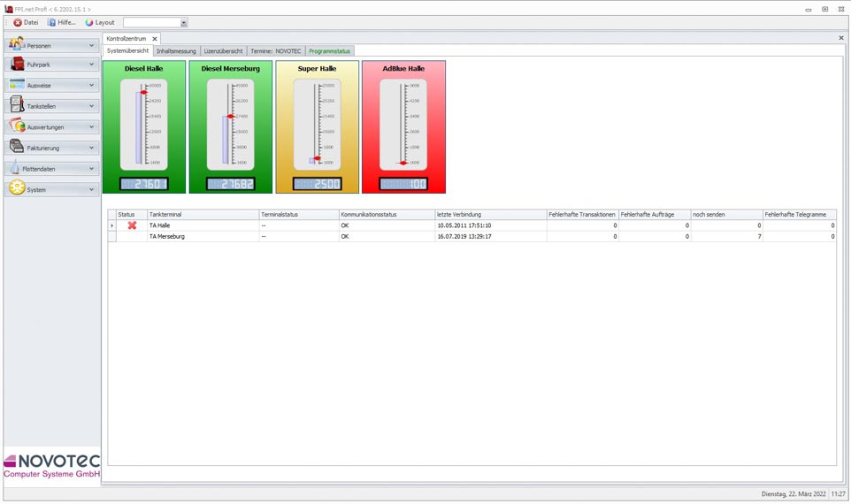Click the yellow System gear icon

click(17, 188)
